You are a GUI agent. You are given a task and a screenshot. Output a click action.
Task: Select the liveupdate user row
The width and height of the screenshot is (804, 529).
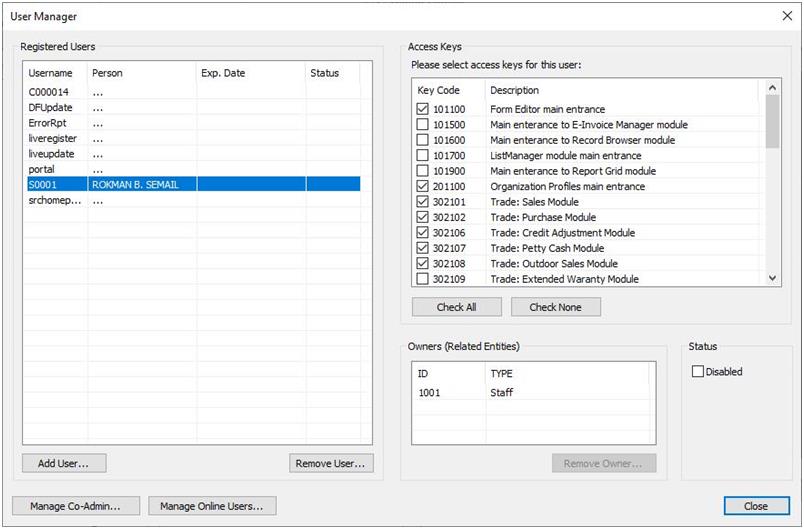(52, 154)
